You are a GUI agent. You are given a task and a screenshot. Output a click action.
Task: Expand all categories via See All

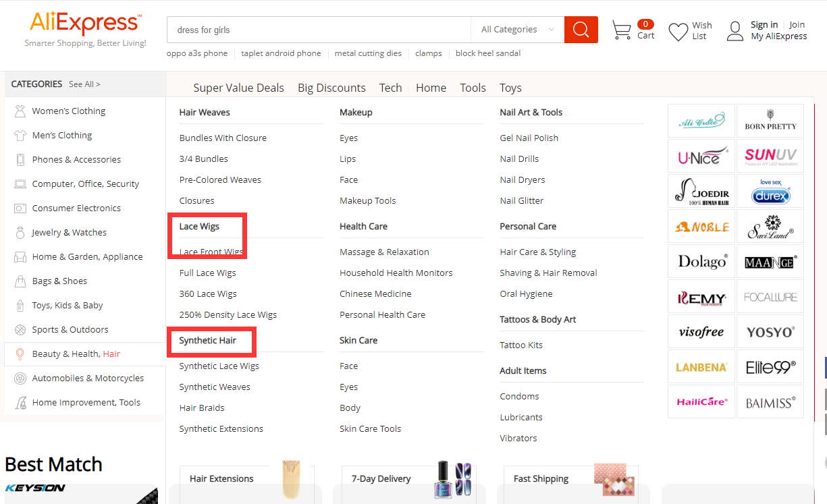[x=84, y=84]
